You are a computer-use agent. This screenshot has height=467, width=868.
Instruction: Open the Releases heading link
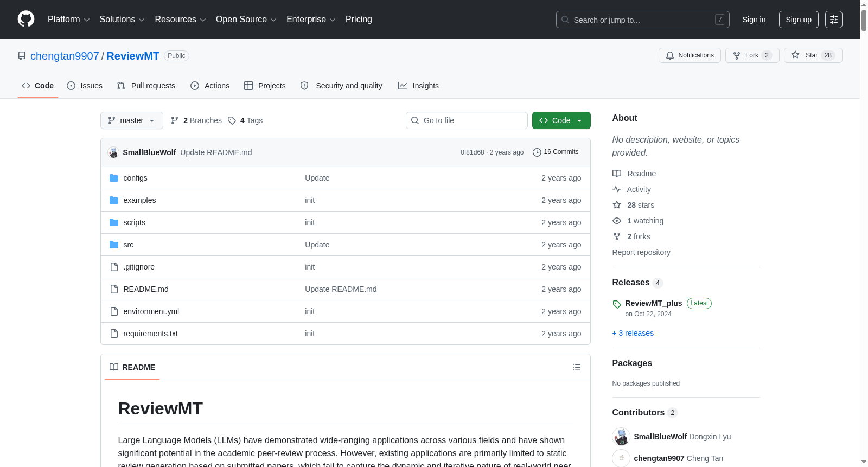pos(637,283)
